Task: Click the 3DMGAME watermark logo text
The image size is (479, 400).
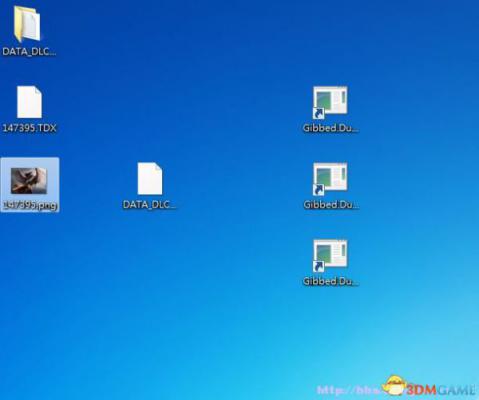Action: click(x=441, y=390)
